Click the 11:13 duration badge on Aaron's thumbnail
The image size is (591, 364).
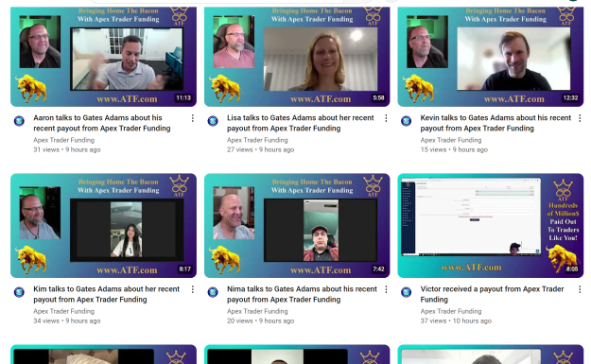183,98
